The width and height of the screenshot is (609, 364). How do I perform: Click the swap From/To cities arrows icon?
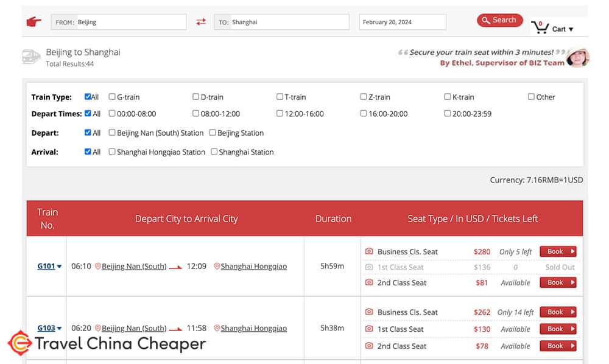pos(202,21)
